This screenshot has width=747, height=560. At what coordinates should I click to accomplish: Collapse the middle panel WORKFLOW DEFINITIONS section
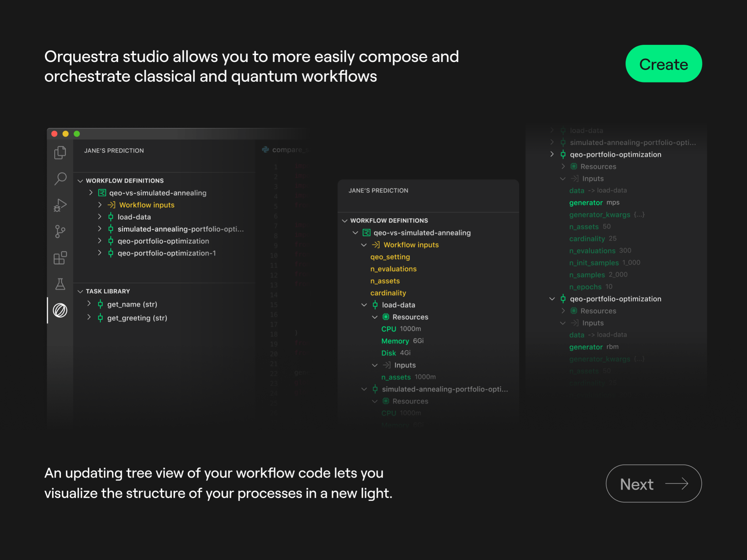click(345, 221)
